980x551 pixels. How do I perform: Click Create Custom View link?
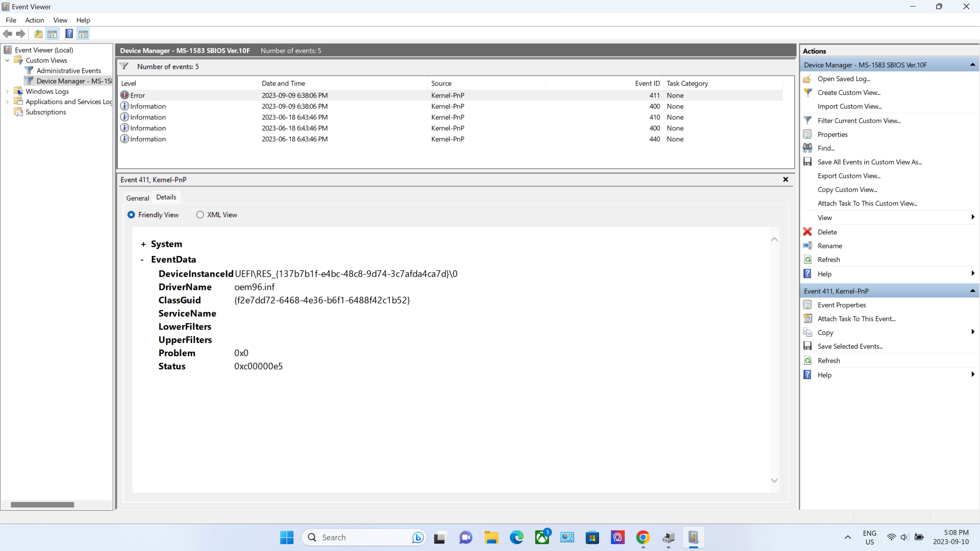point(849,93)
